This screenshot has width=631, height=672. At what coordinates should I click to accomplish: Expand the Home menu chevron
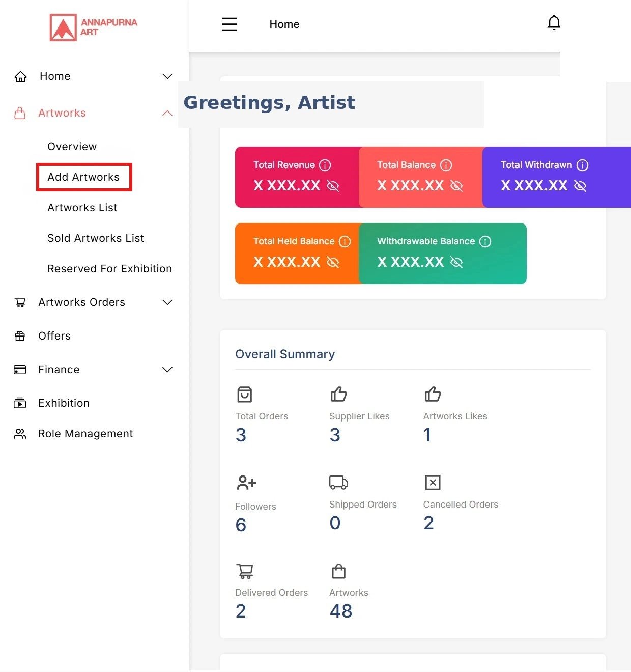pyautogui.click(x=167, y=76)
